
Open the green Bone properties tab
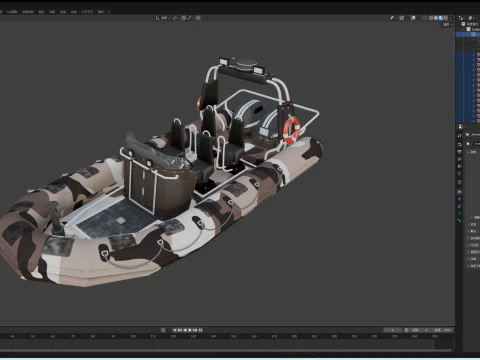pyautogui.click(x=460, y=220)
